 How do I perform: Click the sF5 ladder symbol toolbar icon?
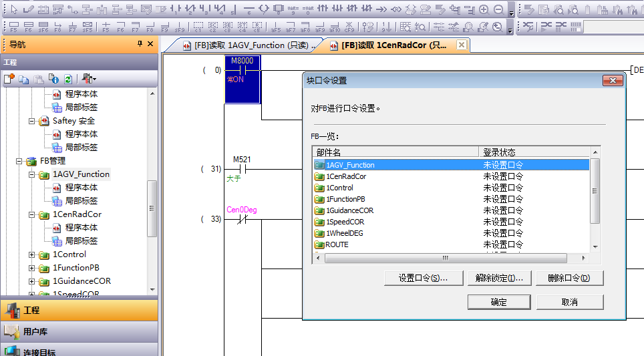[x=88, y=27]
